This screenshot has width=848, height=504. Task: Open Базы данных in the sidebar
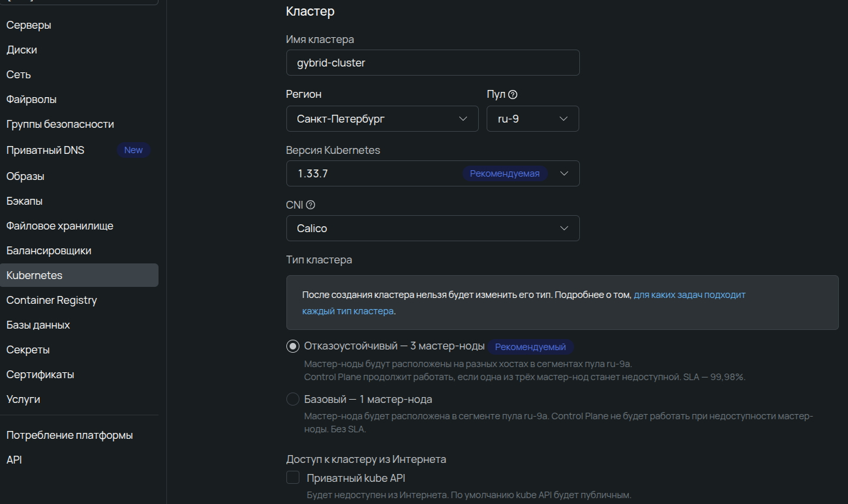tap(38, 325)
